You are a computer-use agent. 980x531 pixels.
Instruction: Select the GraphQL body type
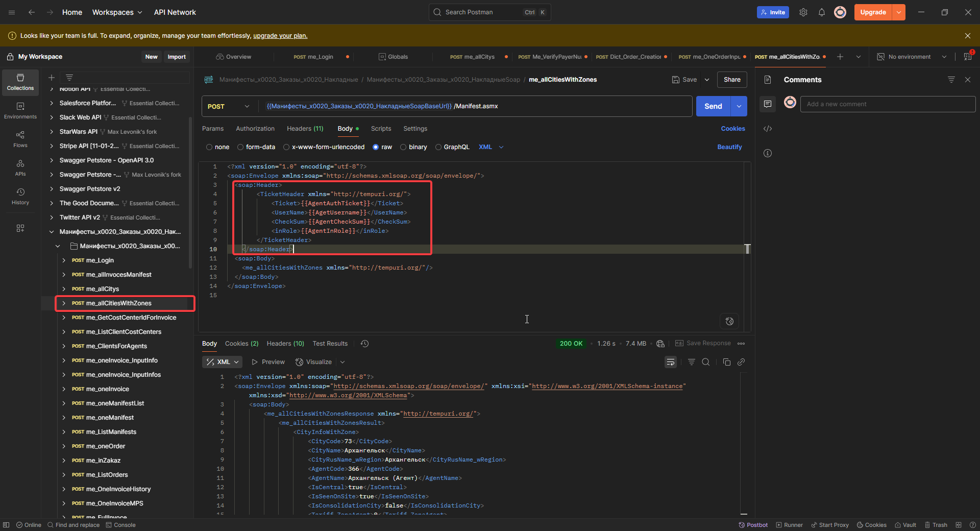[452, 147]
